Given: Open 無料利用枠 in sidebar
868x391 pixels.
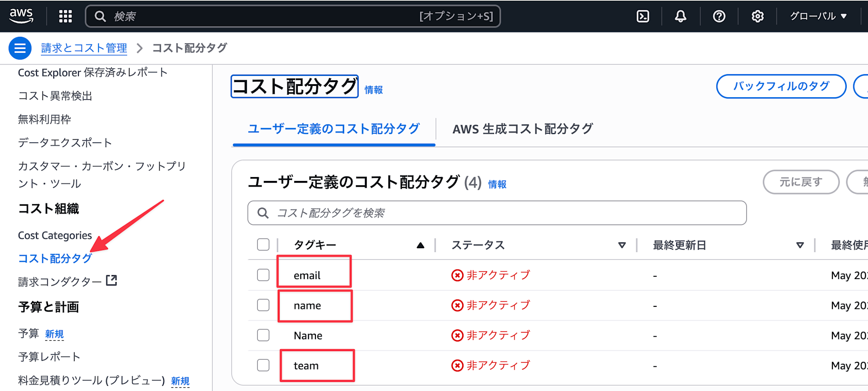Looking at the screenshot, I should pos(44,119).
